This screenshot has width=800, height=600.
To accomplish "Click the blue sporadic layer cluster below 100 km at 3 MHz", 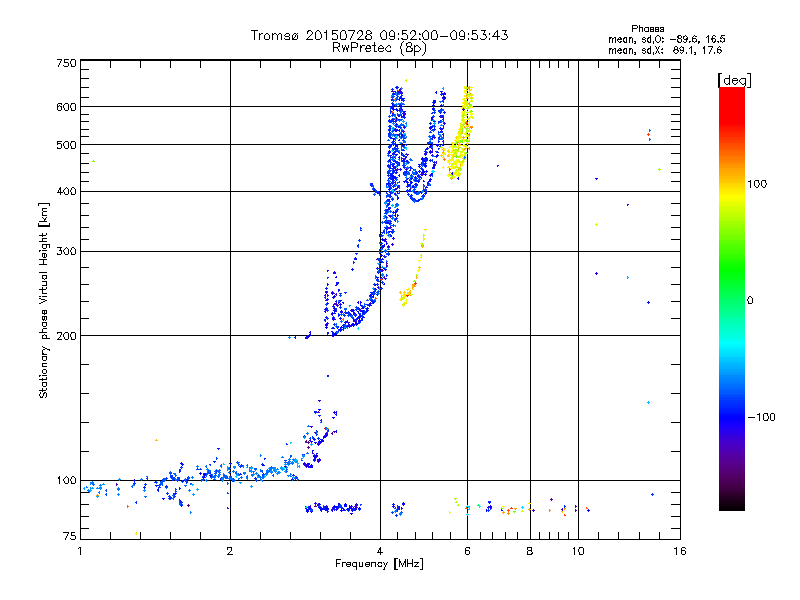I will (x=333, y=508).
